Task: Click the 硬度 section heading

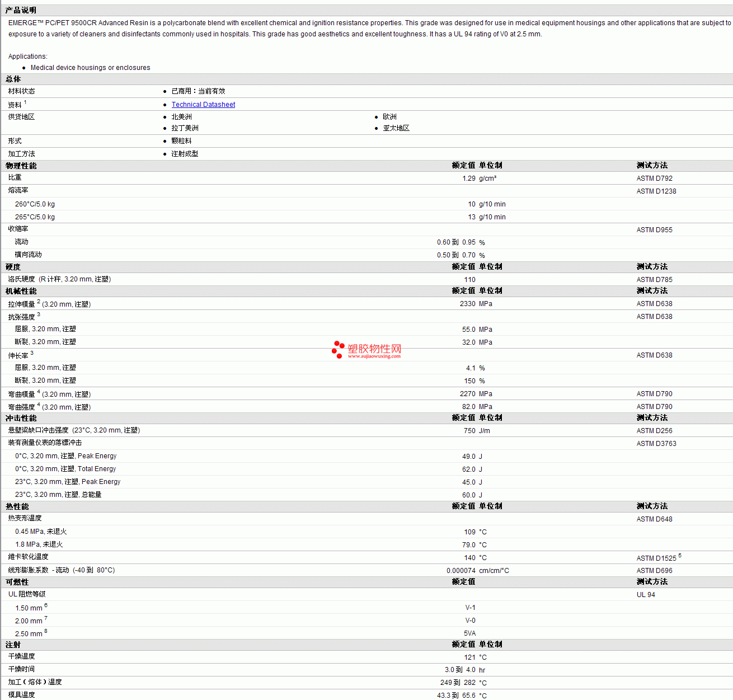Action: pyautogui.click(x=13, y=267)
